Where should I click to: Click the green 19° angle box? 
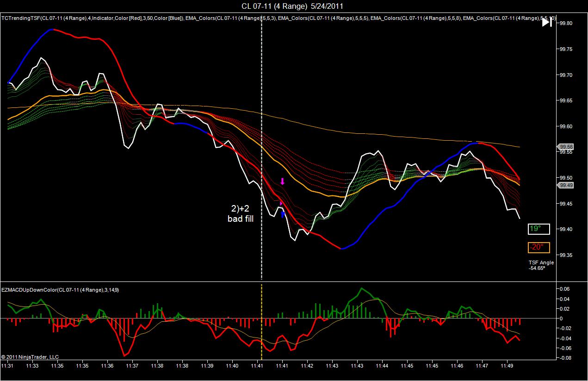pos(538,229)
